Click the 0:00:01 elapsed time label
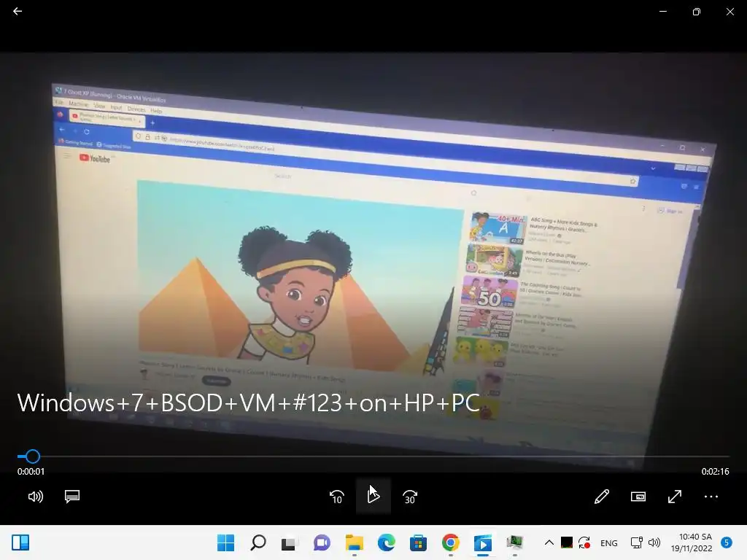747x560 pixels. click(31, 472)
